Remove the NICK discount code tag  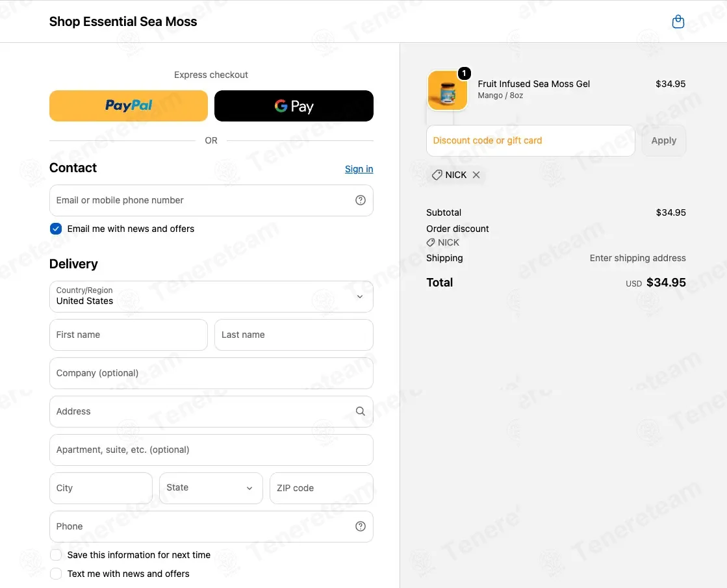(476, 175)
